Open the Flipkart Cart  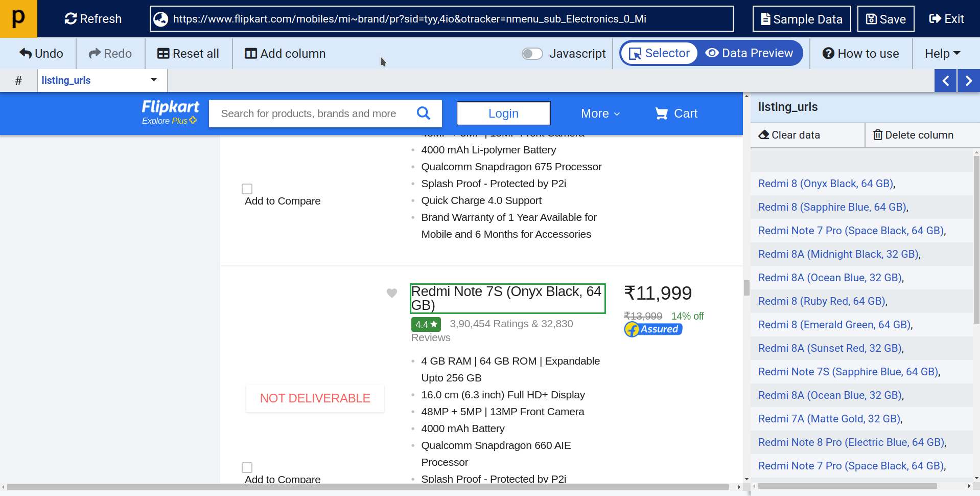coord(676,114)
